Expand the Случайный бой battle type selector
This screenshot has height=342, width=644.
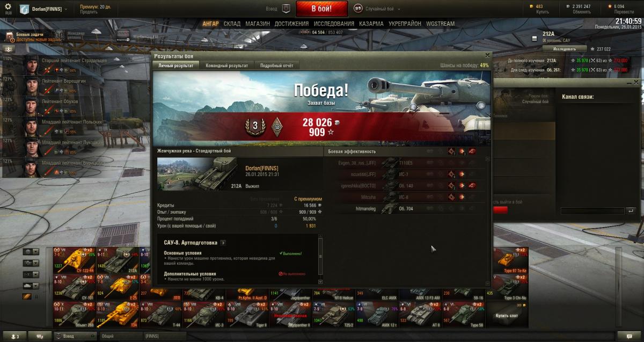(x=376, y=9)
